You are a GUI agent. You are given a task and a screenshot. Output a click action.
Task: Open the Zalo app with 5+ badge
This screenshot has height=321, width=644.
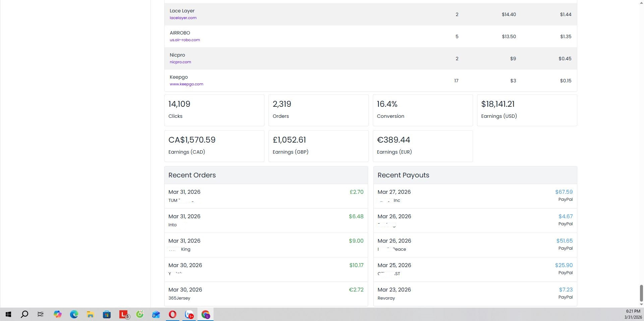189,314
